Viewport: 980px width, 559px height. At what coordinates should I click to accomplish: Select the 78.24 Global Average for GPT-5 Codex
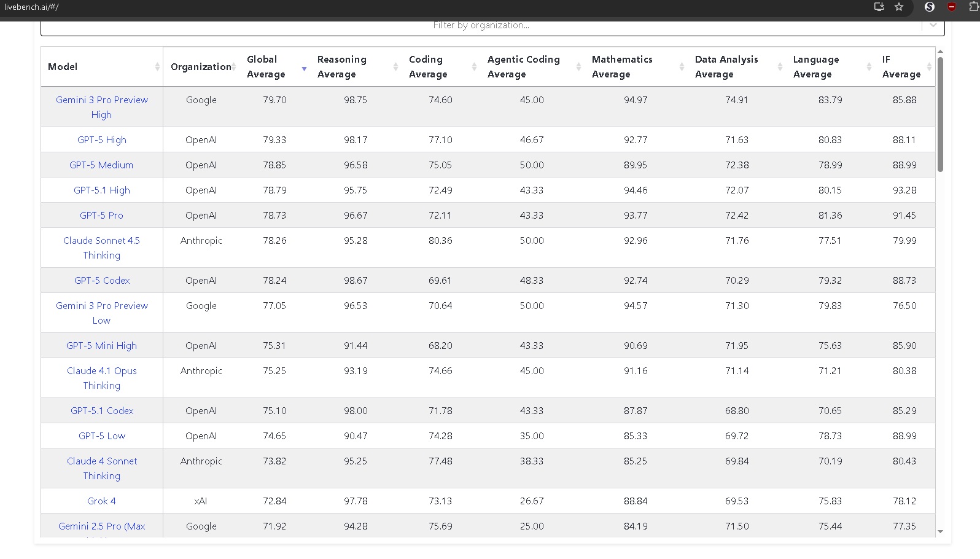tap(274, 281)
